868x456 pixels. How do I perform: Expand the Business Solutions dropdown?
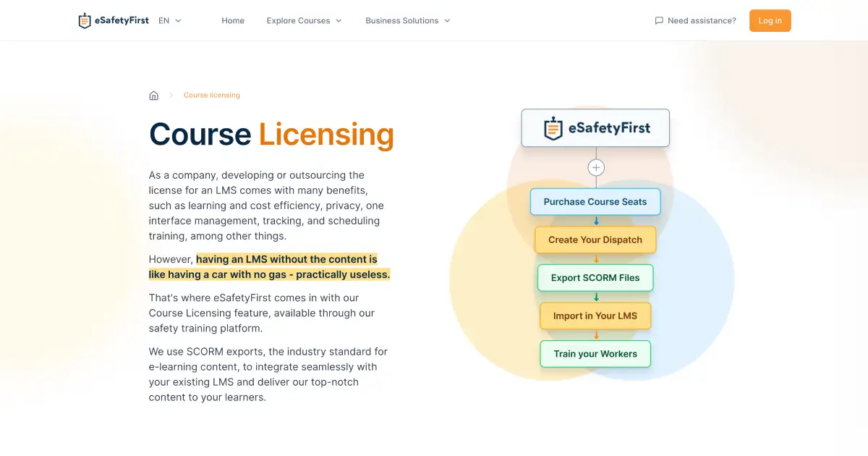pyautogui.click(x=407, y=20)
